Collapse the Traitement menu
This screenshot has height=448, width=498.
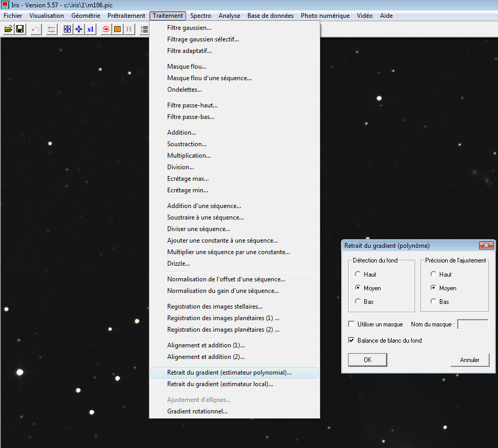(168, 16)
